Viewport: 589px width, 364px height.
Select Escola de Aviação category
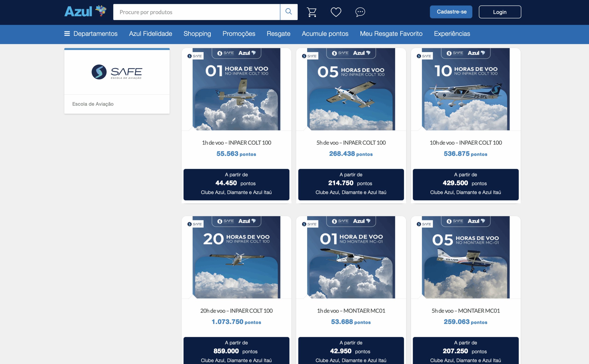click(93, 104)
